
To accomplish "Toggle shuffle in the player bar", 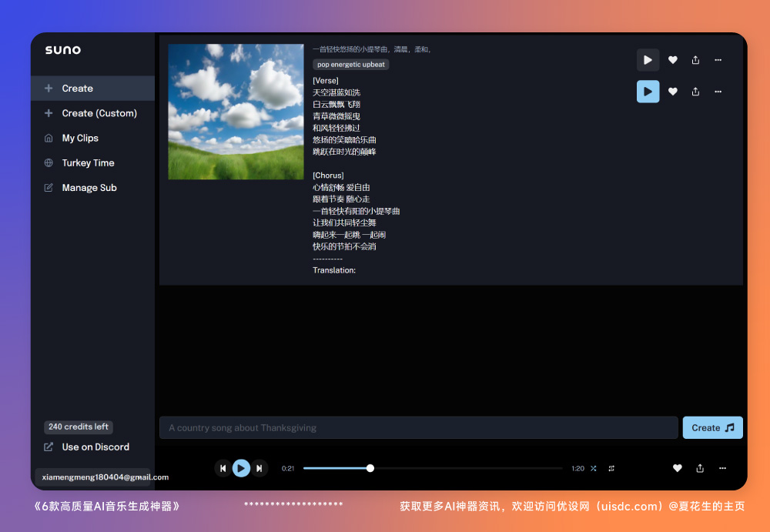I will 594,468.
